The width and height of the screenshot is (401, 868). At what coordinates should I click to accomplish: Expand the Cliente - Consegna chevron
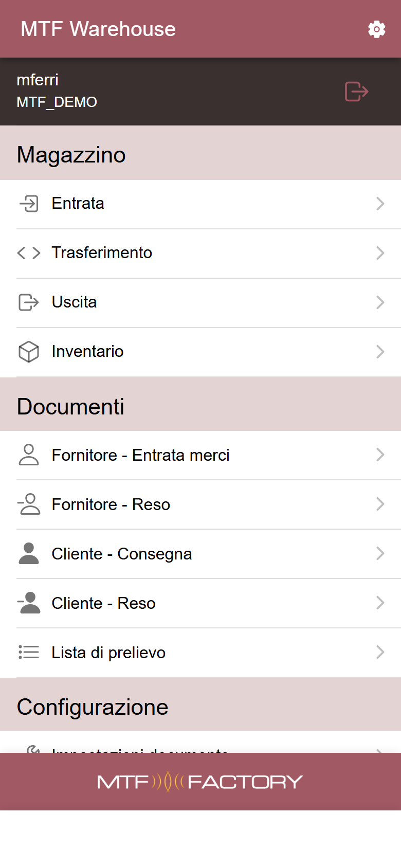click(x=380, y=553)
